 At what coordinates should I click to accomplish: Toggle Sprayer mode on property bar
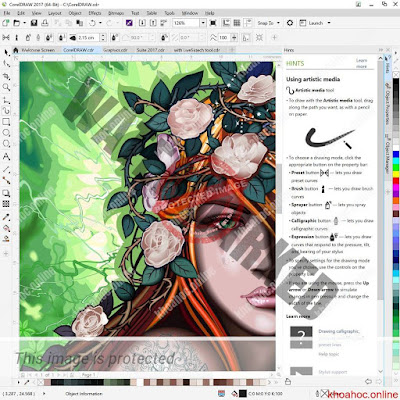(28, 37)
